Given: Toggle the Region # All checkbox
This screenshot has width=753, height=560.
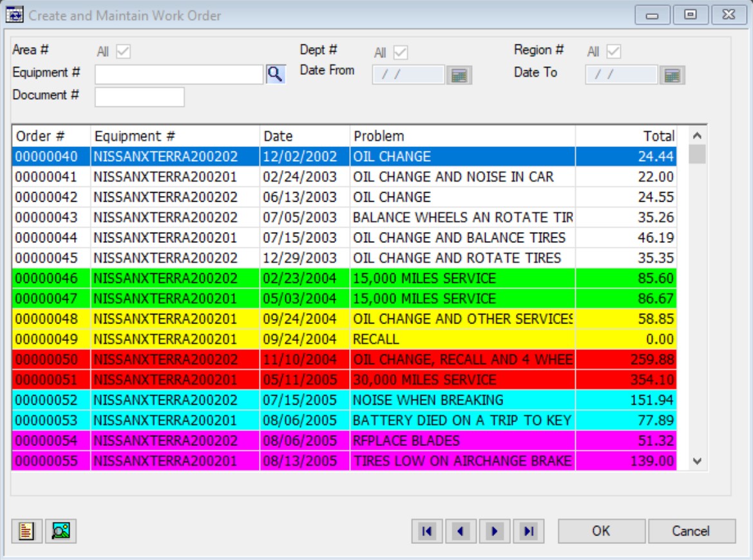Looking at the screenshot, I should click(x=613, y=52).
